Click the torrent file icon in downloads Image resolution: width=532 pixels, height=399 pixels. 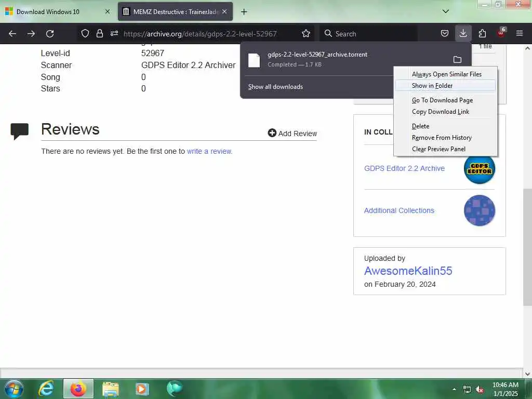(254, 60)
